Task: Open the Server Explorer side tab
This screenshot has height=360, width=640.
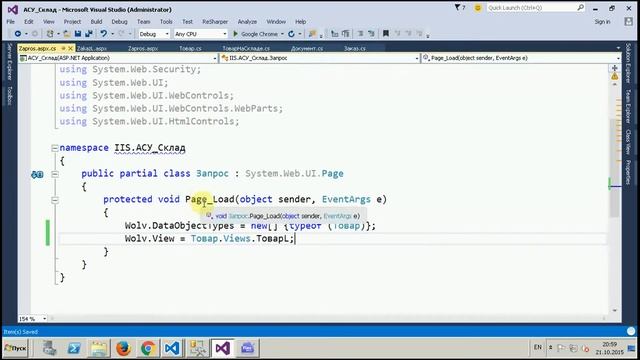Action: click(10, 62)
